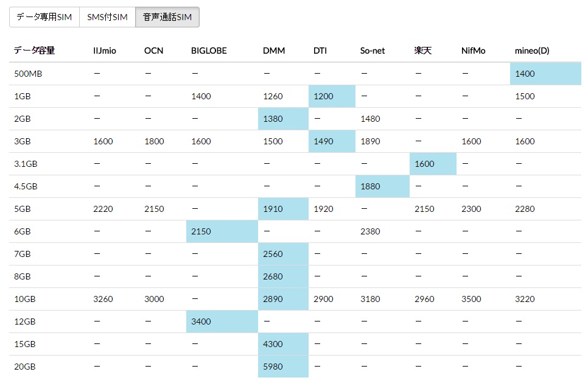The image size is (588, 383).
Task: Click the OCN column header
Action: point(154,51)
